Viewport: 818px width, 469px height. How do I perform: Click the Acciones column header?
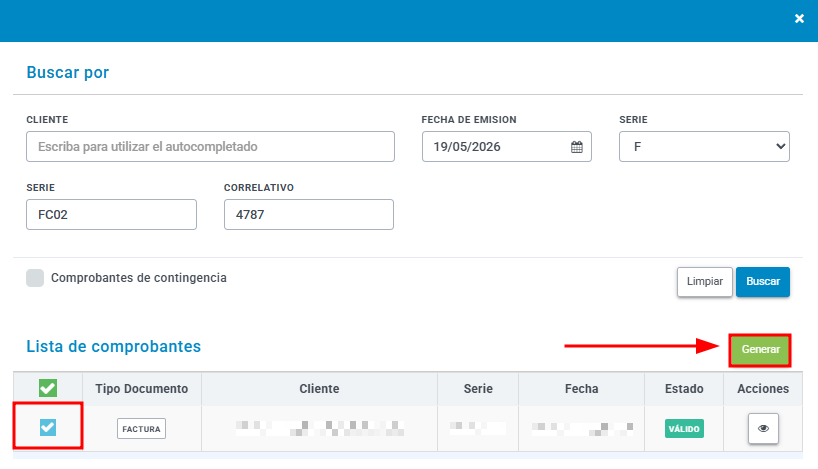pos(763,389)
